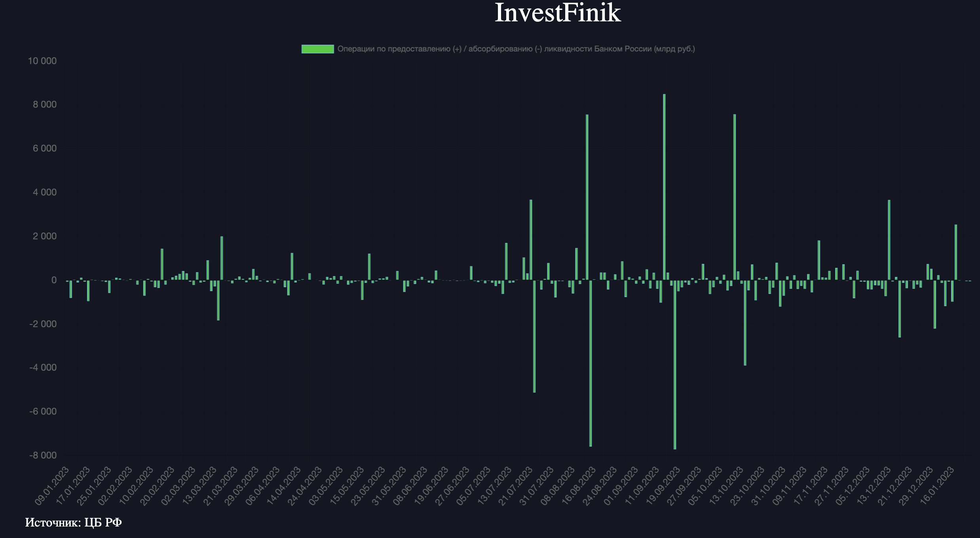Click the '4 000' y-axis label
This screenshot has width=980, height=538.
[44, 192]
